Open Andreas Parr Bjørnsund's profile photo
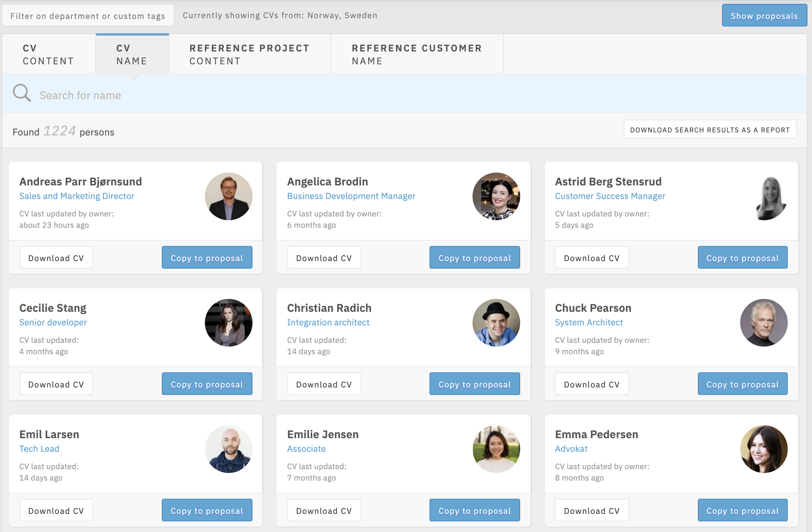The image size is (812, 532). point(229,196)
